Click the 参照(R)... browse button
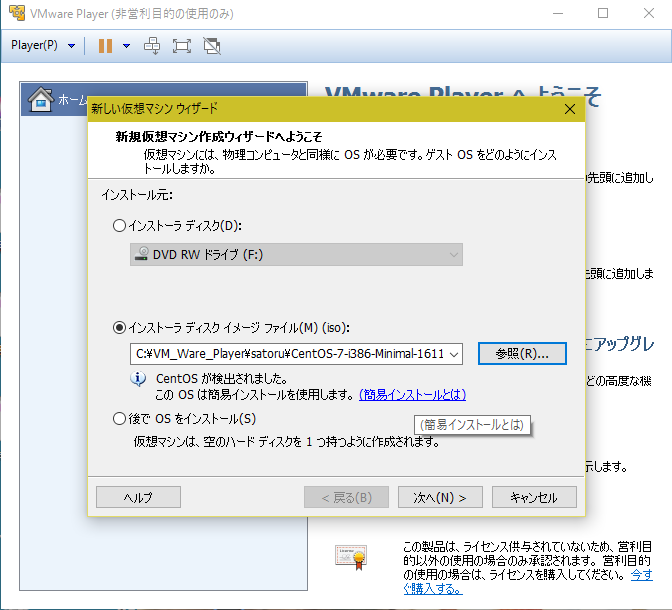The height and width of the screenshot is (610, 672). (522, 354)
